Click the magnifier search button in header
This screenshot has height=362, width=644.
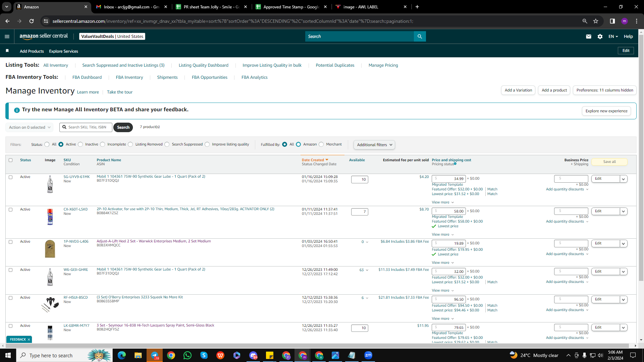coord(420,37)
